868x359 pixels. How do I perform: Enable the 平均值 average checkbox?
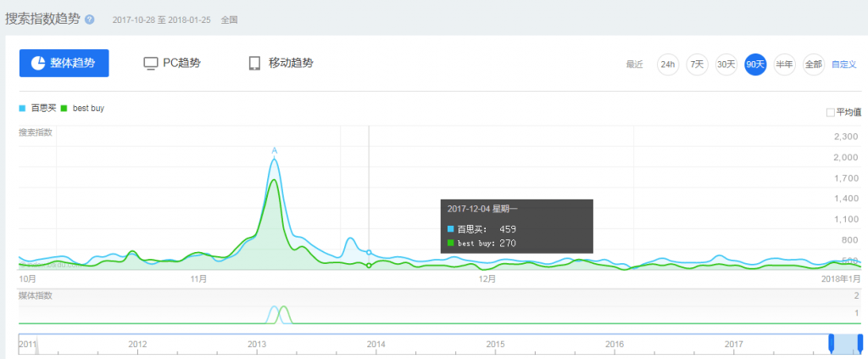[x=831, y=112]
